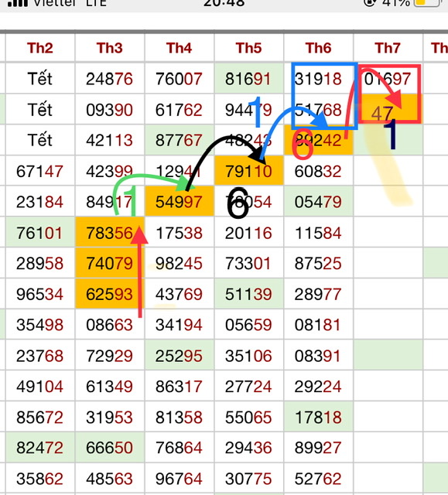Screen dimensions: 448x495
Task: Tap green cell 17818 in Th6
Action: point(318,417)
